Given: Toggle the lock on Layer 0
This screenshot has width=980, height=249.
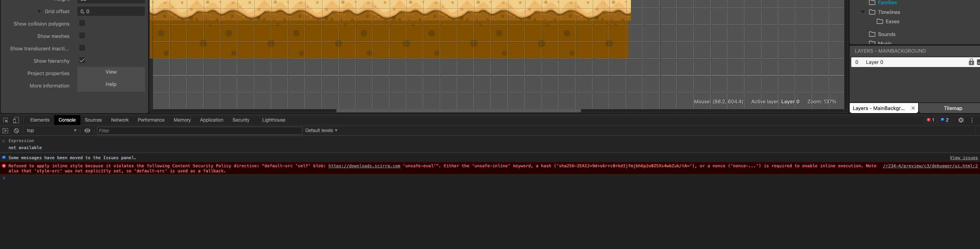Looking at the screenshot, I should [x=971, y=62].
